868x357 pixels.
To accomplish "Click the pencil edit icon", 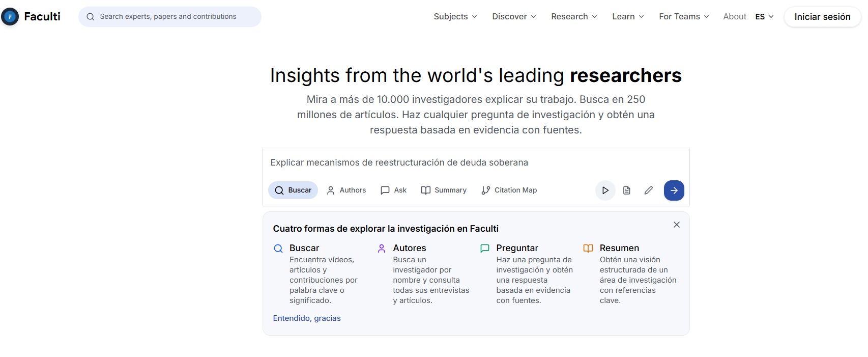I will pyautogui.click(x=649, y=190).
